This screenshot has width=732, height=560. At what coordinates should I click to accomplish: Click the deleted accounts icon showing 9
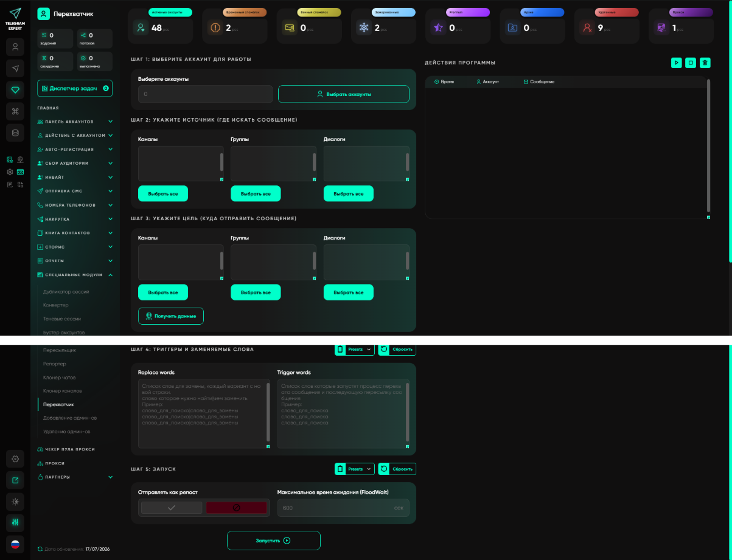coord(587,27)
